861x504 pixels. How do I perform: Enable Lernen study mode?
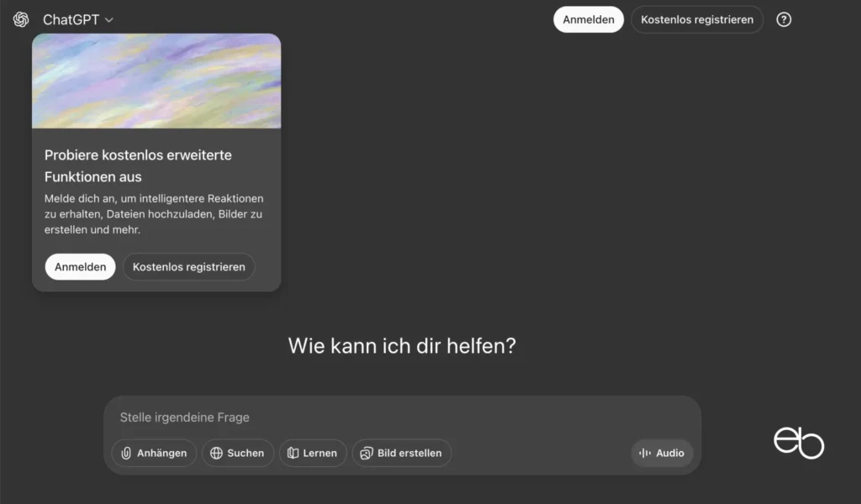(x=313, y=453)
